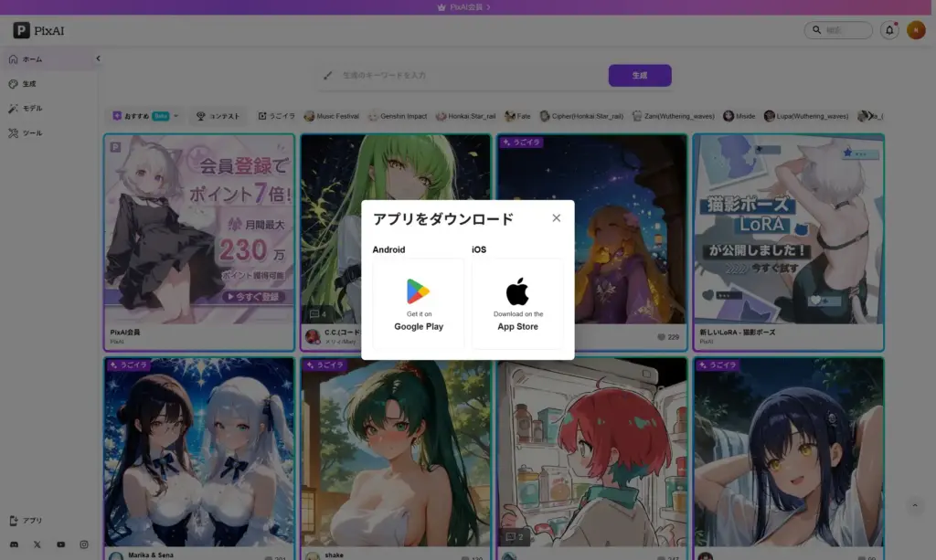The image size is (936, 560).
Task: Select the Honkai Star_rail tag
Action: point(465,116)
